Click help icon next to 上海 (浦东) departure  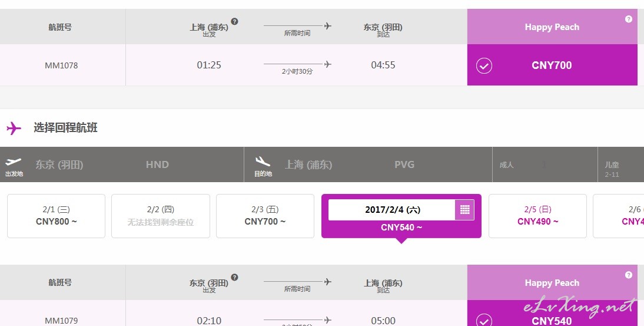pos(234,21)
